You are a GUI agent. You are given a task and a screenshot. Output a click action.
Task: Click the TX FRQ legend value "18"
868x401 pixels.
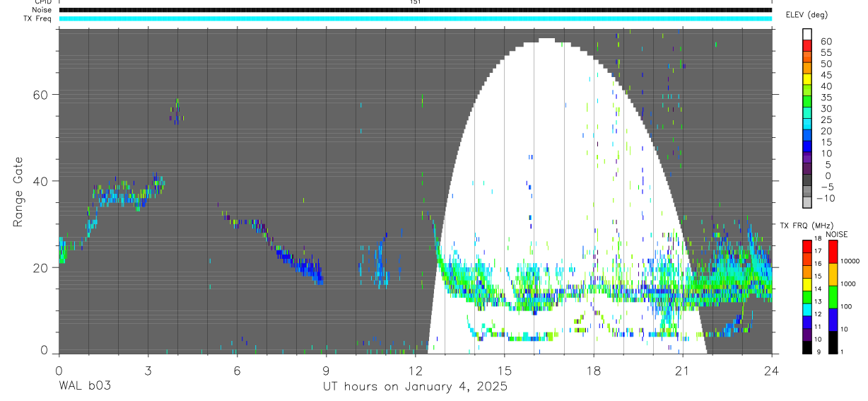pos(818,238)
